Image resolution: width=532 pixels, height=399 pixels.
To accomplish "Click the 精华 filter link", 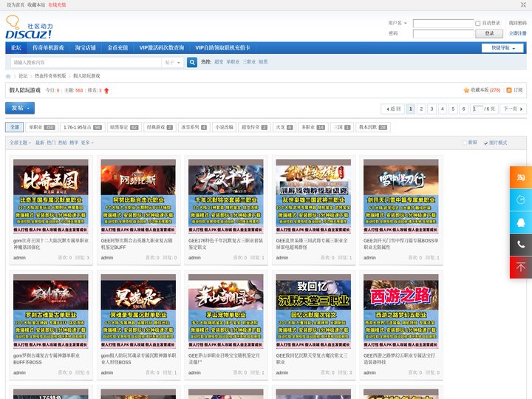I will pyautogui.click(x=74, y=143).
